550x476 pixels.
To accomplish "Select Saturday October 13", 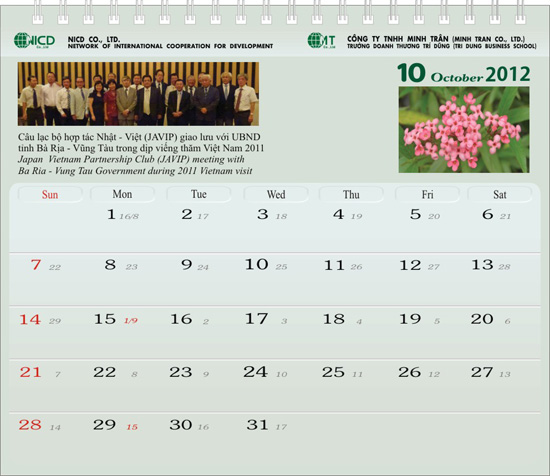I will 483,265.
